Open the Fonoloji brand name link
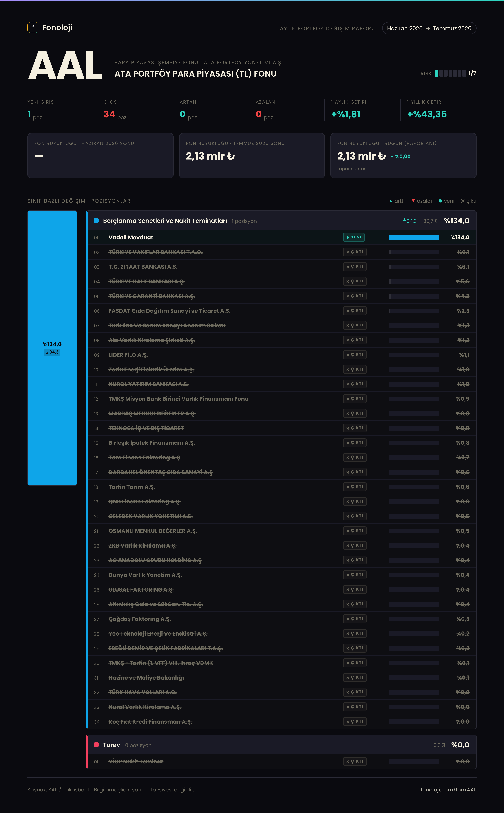 pos(57,28)
